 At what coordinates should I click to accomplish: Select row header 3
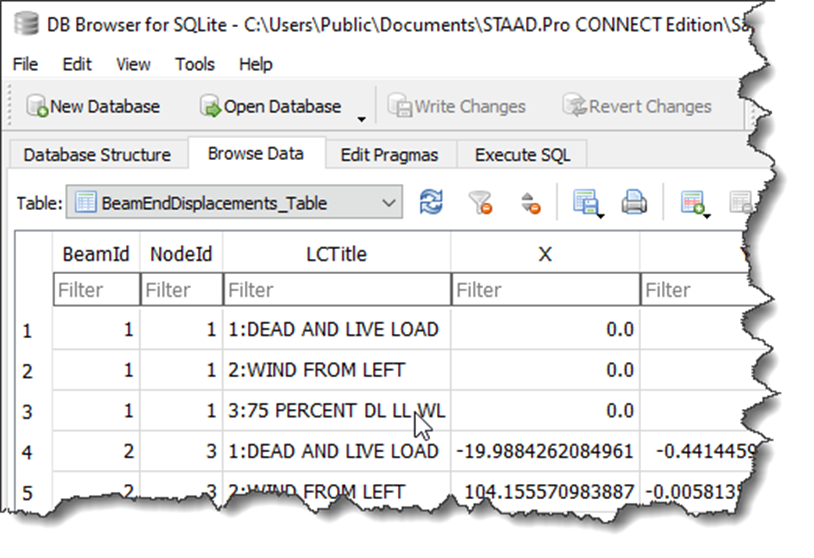(33, 411)
